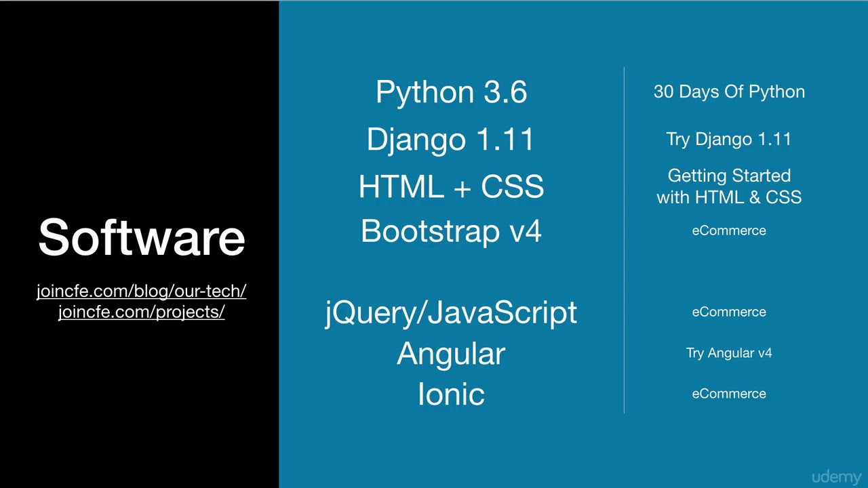The width and height of the screenshot is (868, 488).
Task: Open the joincfe.com/projects/ link
Action: click(x=141, y=312)
